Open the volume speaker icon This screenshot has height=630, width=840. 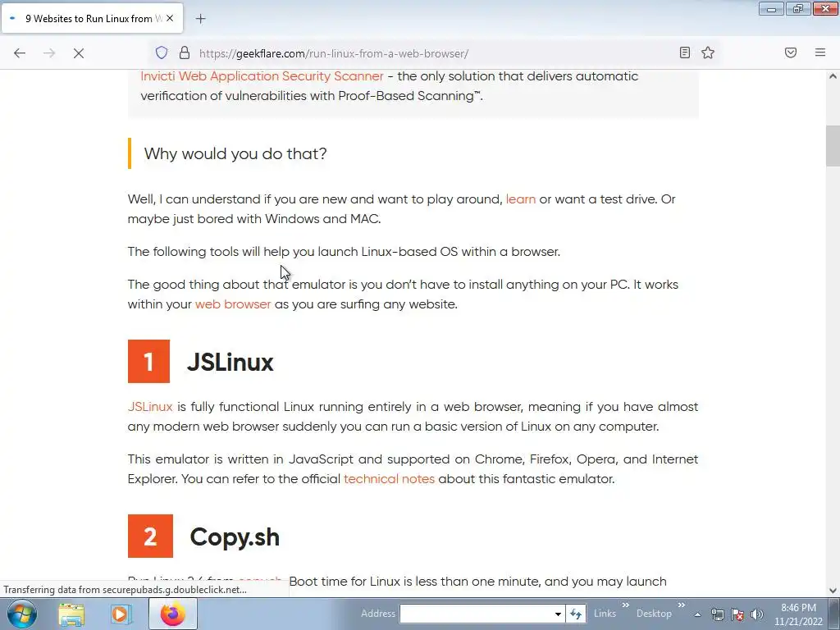(x=756, y=614)
